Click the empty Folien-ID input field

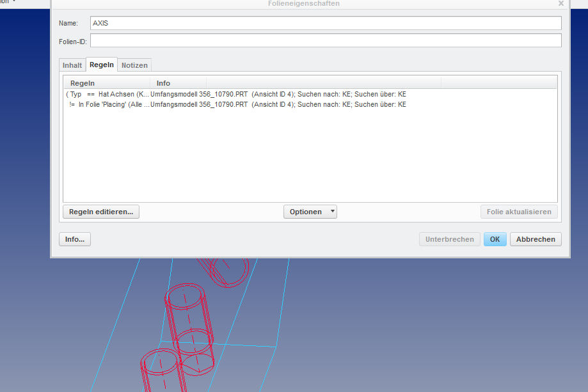326,40
